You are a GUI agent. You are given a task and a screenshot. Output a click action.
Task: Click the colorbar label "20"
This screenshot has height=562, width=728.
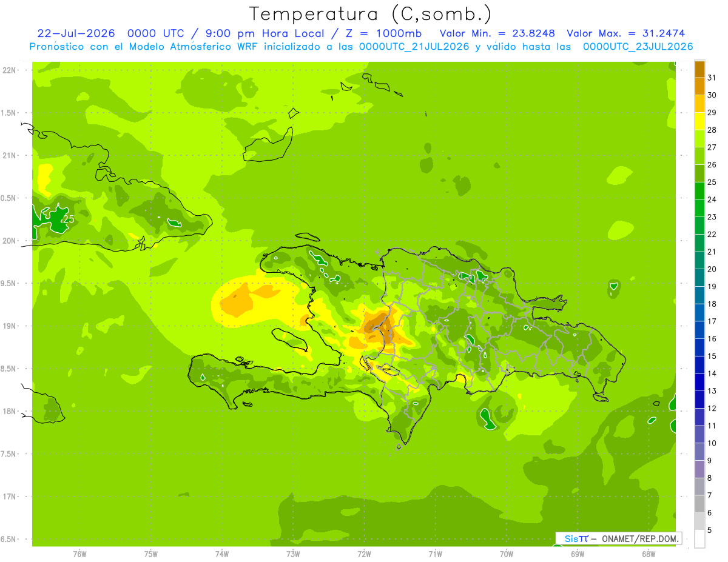pyautogui.click(x=712, y=269)
